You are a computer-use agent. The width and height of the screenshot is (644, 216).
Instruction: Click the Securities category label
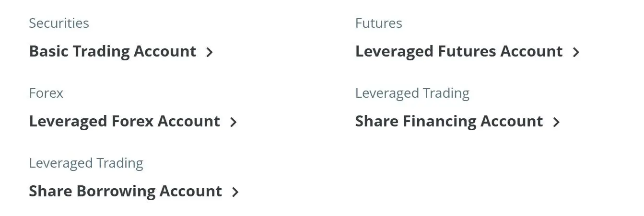59,23
